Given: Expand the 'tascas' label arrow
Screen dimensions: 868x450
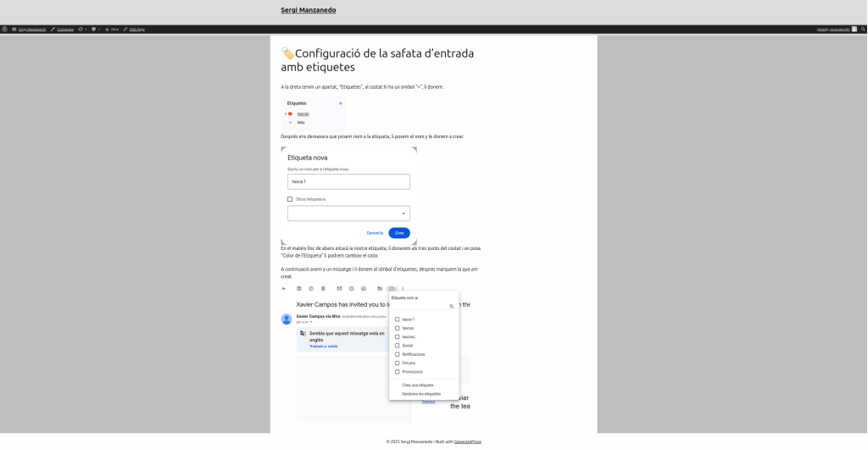Looking at the screenshot, I should [x=286, y=114].
